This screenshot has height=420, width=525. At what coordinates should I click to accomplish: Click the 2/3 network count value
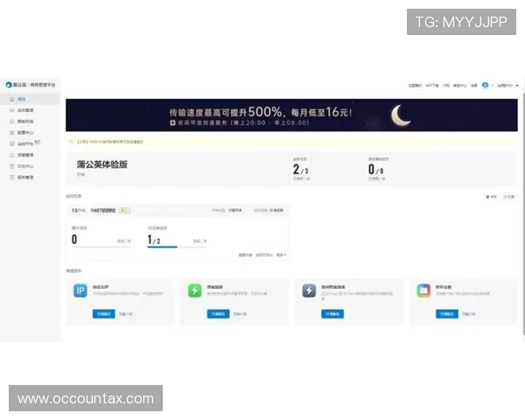coord(300,170)
